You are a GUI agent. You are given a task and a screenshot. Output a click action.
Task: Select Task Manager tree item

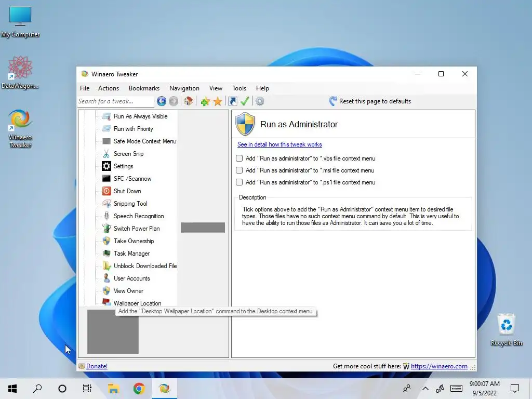(131, 254)
